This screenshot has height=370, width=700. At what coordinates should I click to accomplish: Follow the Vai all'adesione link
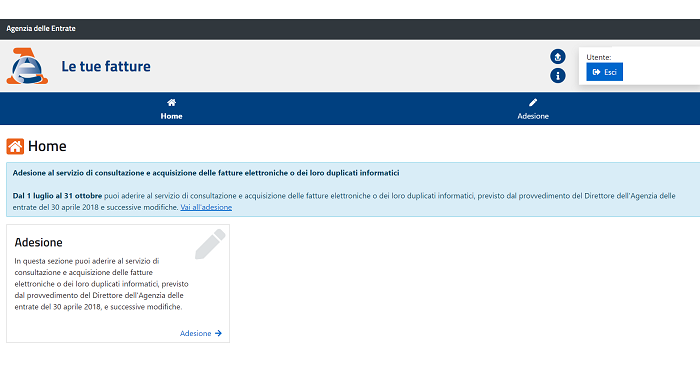pyautogui.click(x=206, y=207)
